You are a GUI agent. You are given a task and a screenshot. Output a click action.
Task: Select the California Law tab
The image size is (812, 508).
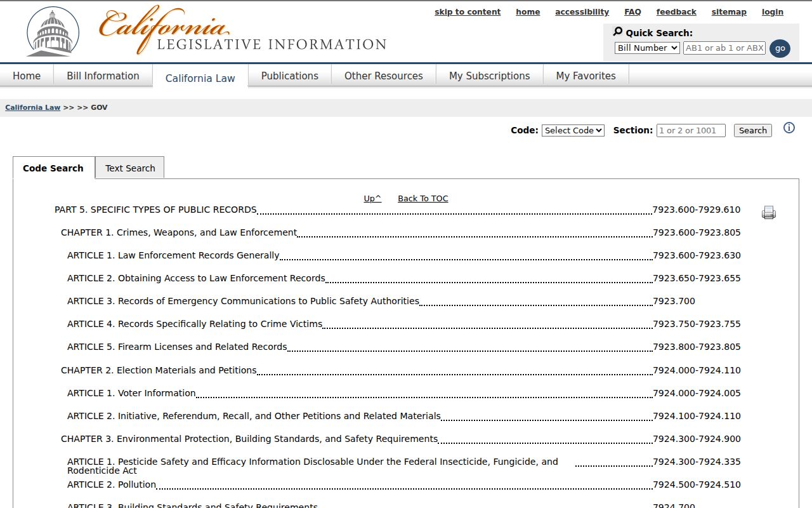point(200,77)
